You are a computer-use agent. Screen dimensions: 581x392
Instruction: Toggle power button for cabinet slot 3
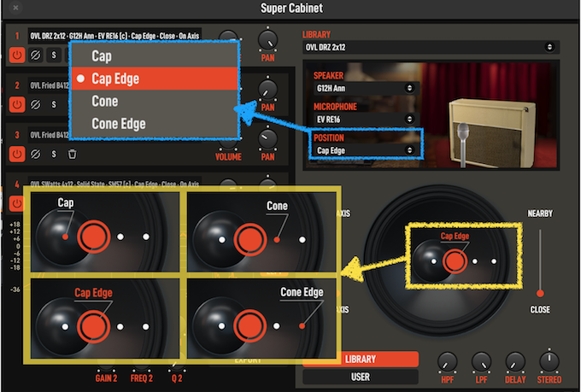click(x=17, y=154)
